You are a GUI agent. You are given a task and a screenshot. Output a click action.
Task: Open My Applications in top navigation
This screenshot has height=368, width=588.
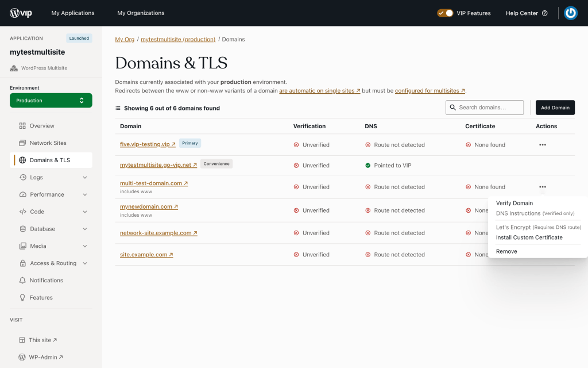73,13
